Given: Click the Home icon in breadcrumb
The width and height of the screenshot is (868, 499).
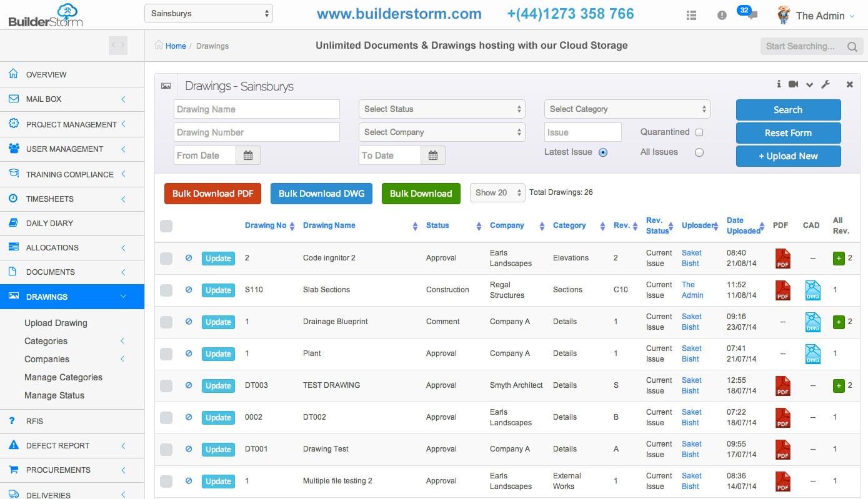Looking at the screenshot, I should coord(159,46).
